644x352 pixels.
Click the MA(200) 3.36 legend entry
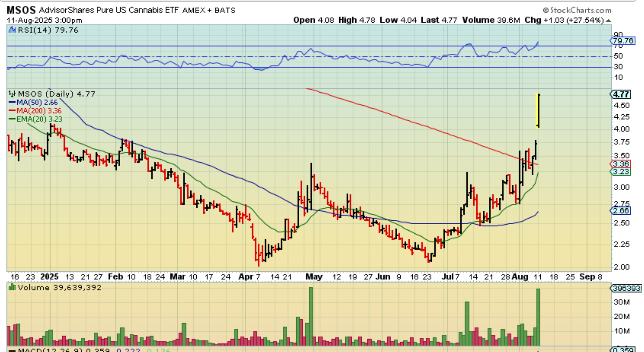point(35,111)
